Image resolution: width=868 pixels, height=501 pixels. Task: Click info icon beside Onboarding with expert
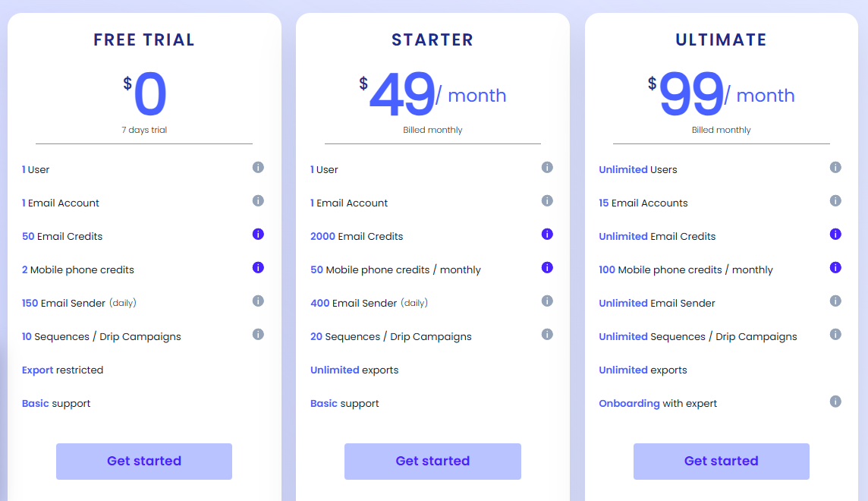tap(835, 402)
